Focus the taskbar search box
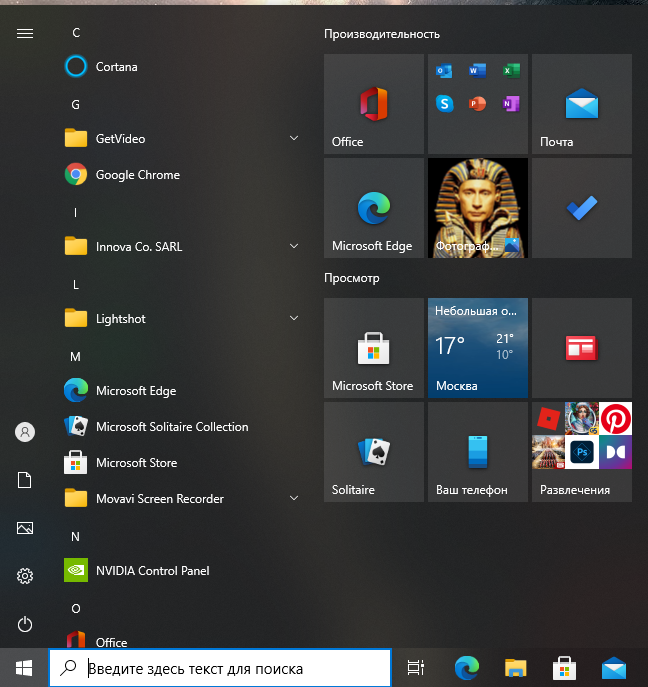Image resolution: width=648 pixels, height=687 pixels. pos(220,668)
